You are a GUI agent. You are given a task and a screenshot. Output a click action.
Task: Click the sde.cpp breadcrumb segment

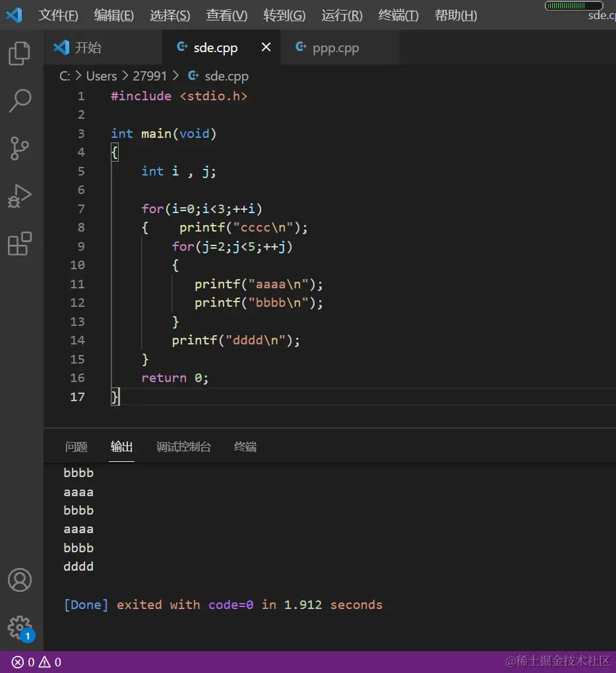coord(226,76)
